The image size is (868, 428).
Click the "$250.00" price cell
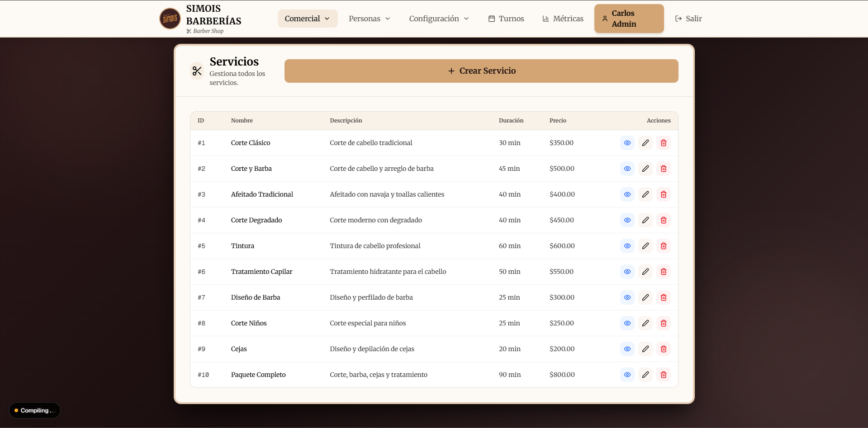pos(562,323)
